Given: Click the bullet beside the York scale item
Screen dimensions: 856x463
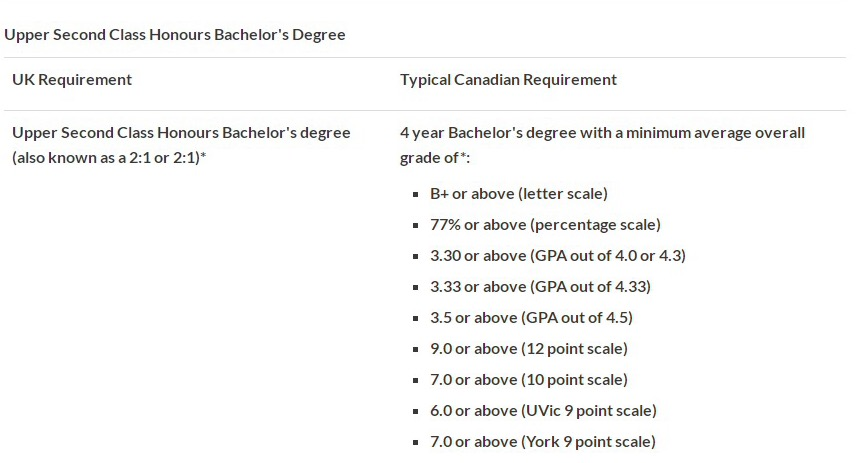Looking at the screenshot, I should pos(416,443).
